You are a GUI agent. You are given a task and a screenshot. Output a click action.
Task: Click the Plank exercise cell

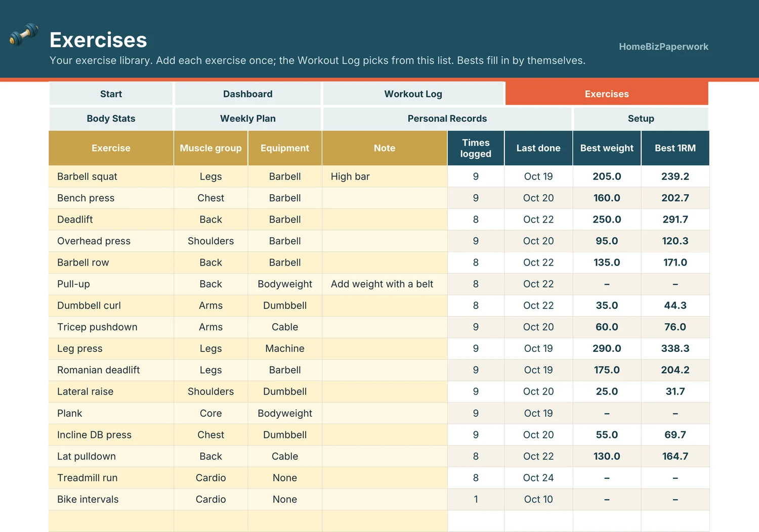111,413
